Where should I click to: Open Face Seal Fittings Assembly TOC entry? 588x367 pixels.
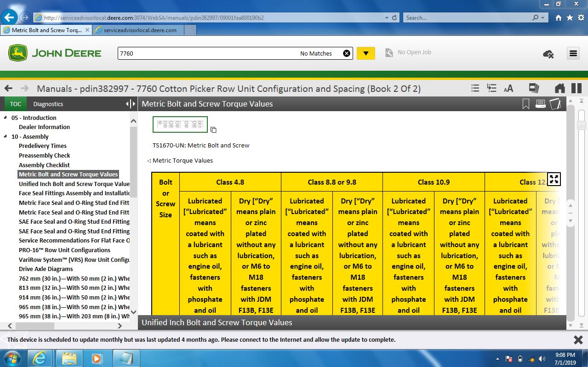[74, 193]
